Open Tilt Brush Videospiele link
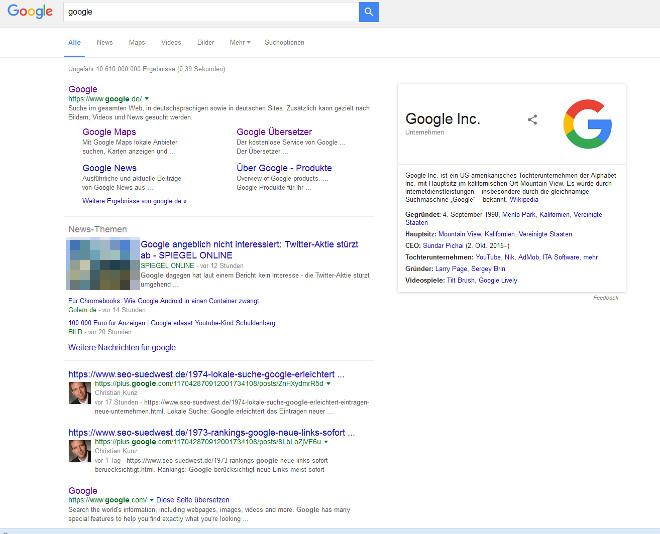 point(460,280)
